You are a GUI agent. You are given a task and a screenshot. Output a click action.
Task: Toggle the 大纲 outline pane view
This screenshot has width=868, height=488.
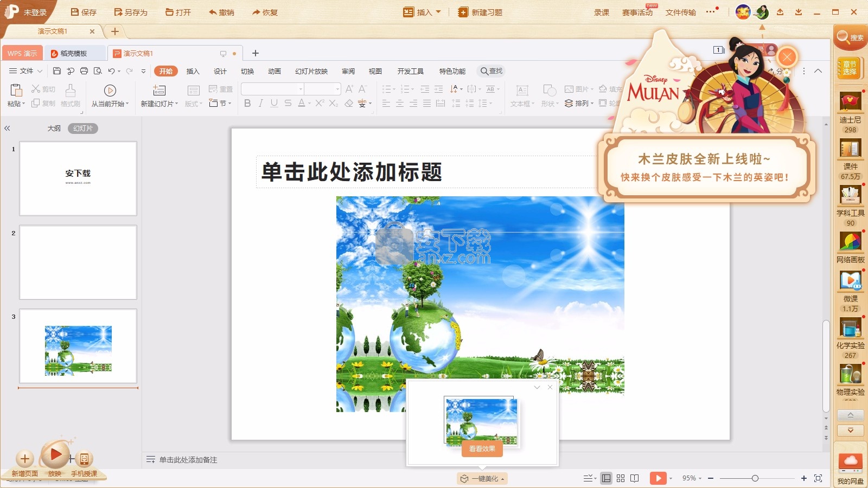tap(54, 129)
